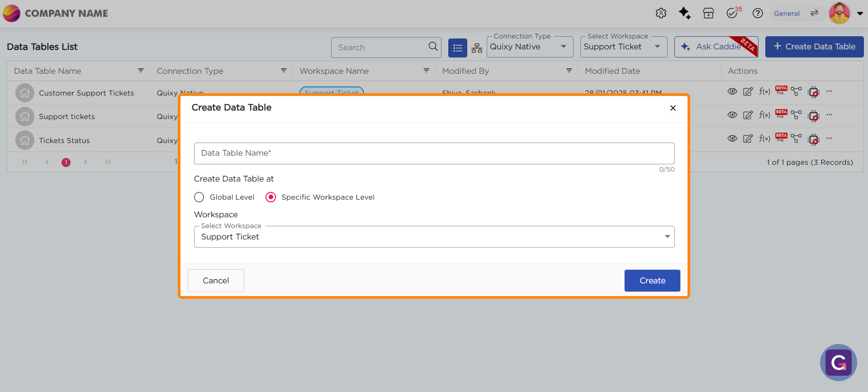The image size is (868, 392).
Task: Click the Data Table Name input field
Action: tap(434, 153)
